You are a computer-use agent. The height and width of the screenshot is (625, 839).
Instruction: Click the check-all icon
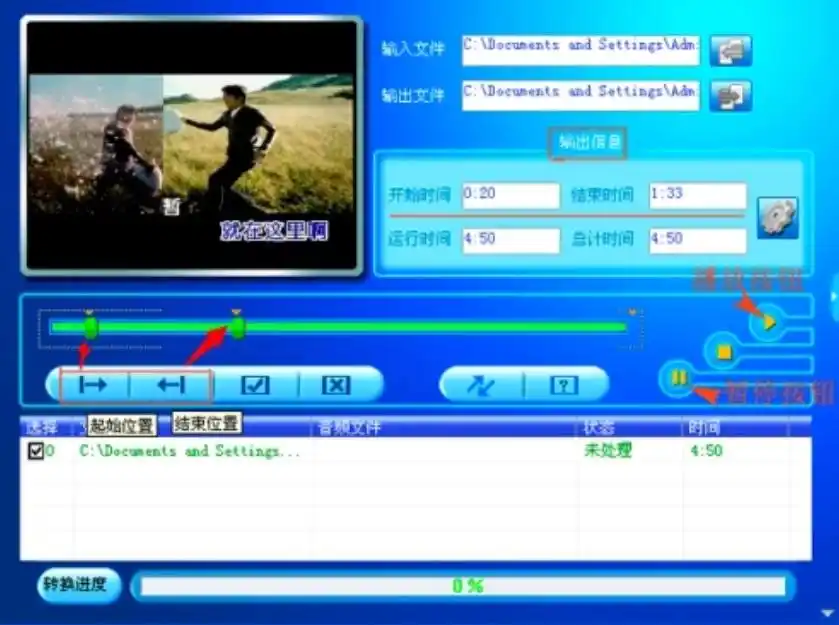click(257, 384)
